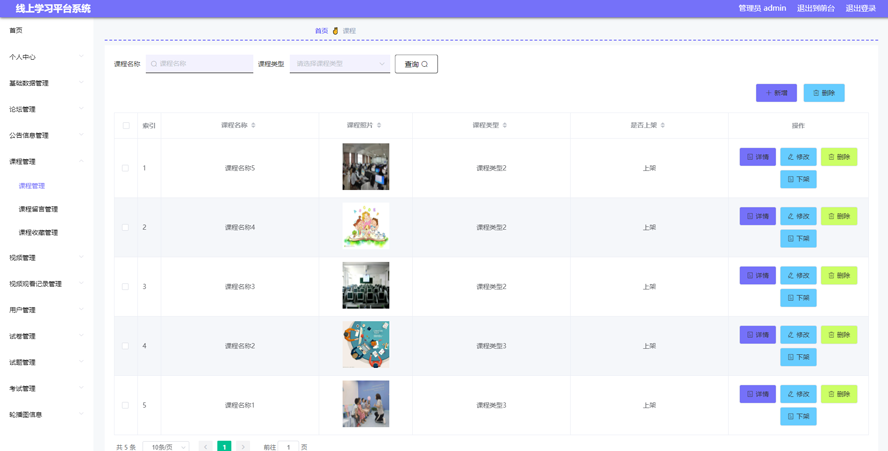Viewport: 888px width, 451px height.
Task: Expand 公告信息管理 sidebar menu
Action: tap(46, 135)
